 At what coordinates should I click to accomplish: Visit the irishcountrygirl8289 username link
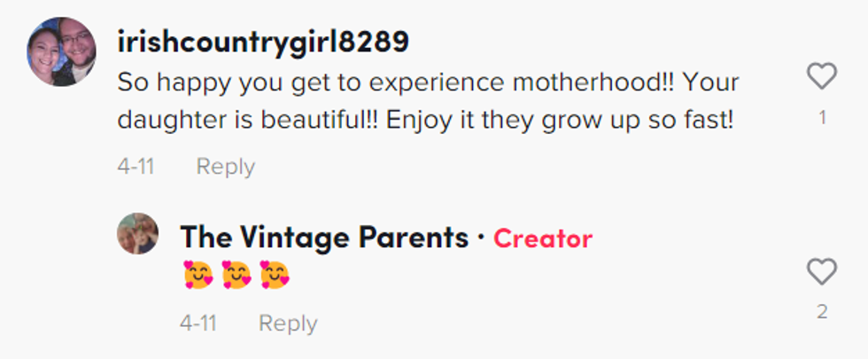263,42
